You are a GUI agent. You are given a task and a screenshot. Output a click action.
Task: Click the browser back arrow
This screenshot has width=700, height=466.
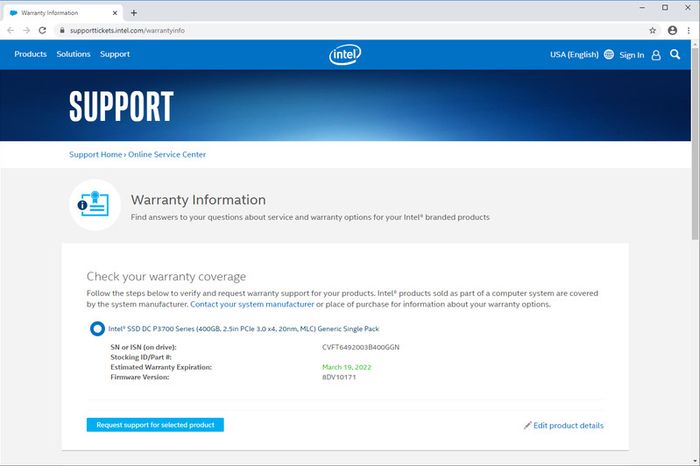pyautogui.click(x=10, y=30)
